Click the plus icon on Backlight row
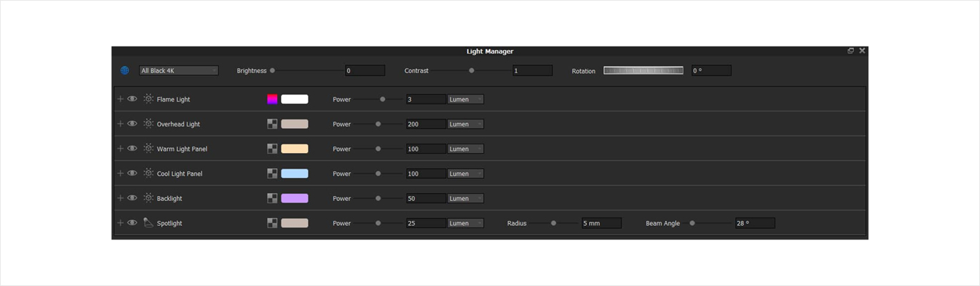Screen dimensions: 980x286 (120, 198)
